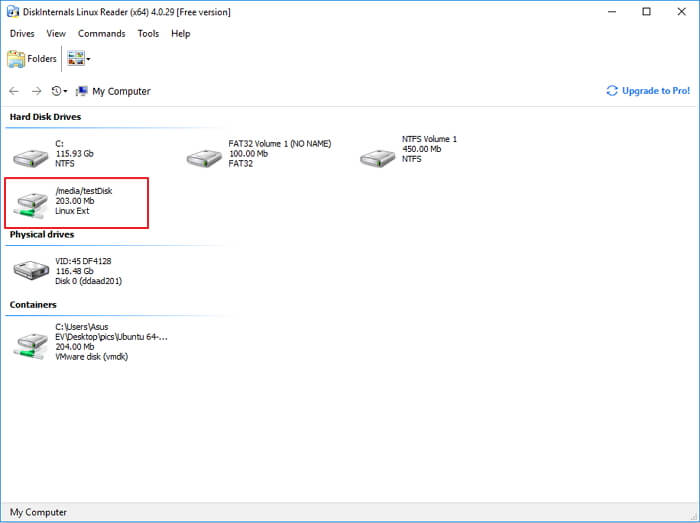Viewport: 700px width, 523px height.
Task: Open the Drives menu
Action: pos(22,33)
